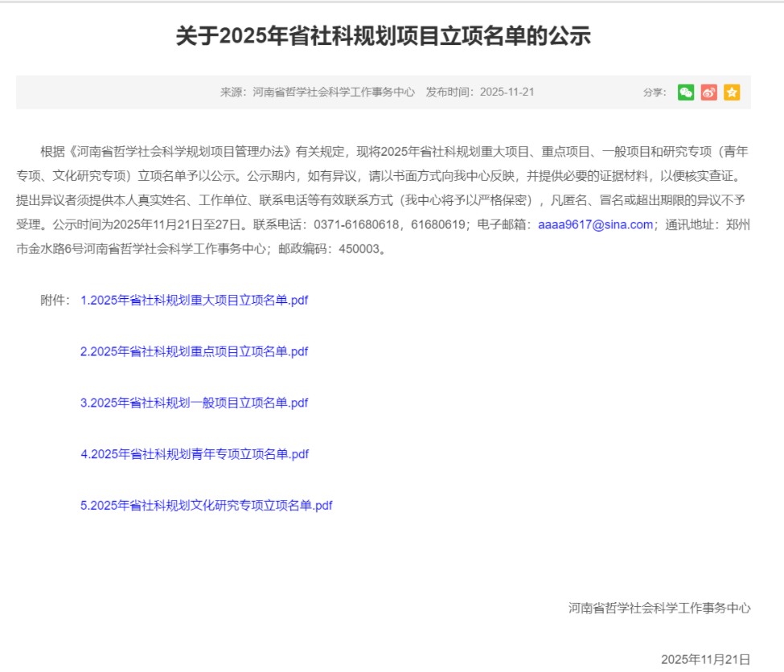The width and height of the screenshot is (784, 672).
Task: Click the closing date 2025年11月21日 at bottom
Action: (705, 659)
